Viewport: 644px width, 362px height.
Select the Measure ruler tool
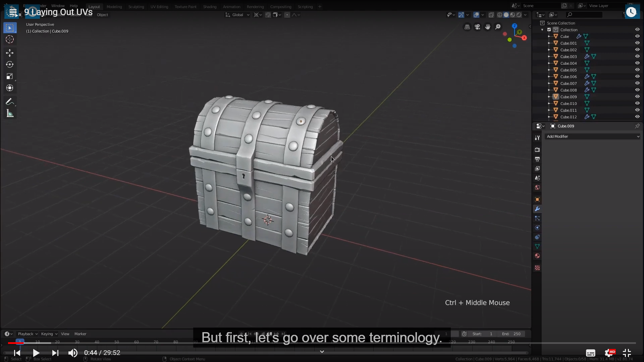pos(10,114)
